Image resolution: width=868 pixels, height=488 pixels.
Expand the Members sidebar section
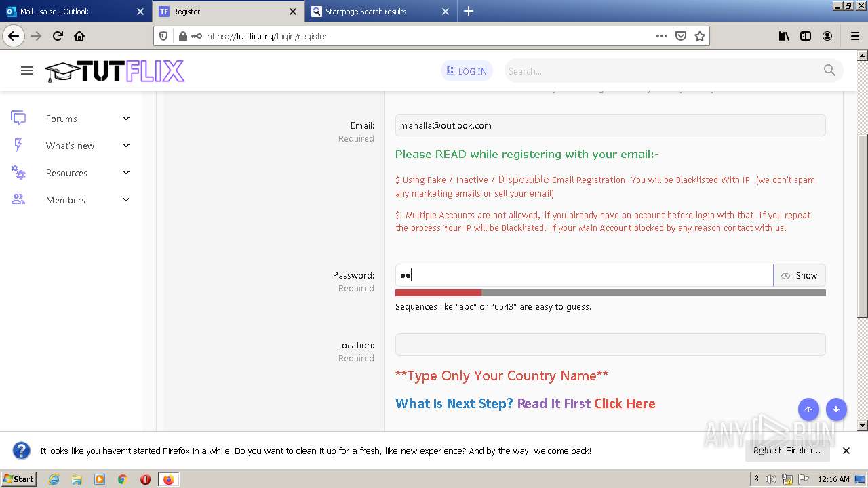tap(126, 199)
